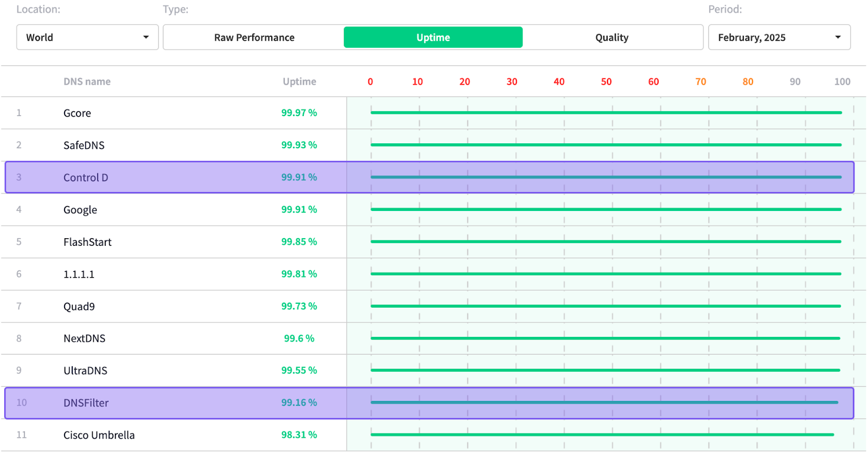
Task: Click Quad9's 99.73 % uptime value
Action: (299, 306)
